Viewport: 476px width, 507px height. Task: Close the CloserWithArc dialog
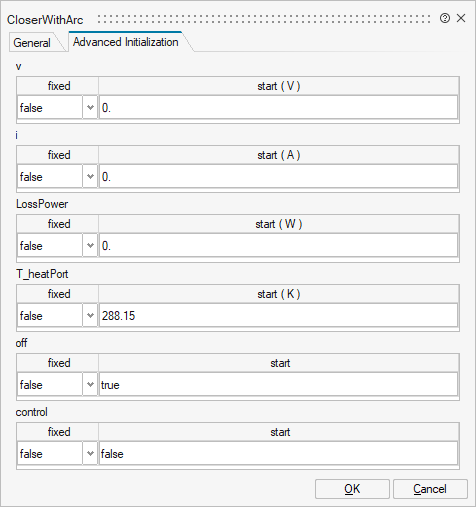[x=461, y=18]
